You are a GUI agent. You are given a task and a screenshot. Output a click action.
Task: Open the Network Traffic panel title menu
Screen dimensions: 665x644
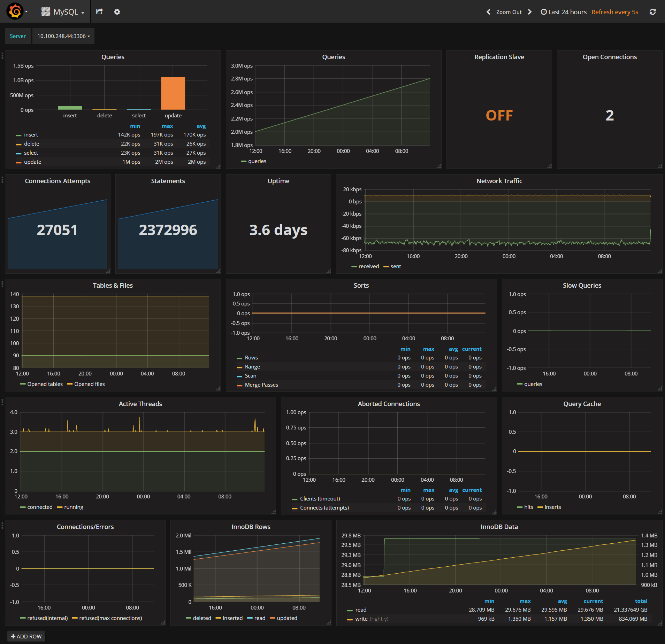tap(499, 181)
